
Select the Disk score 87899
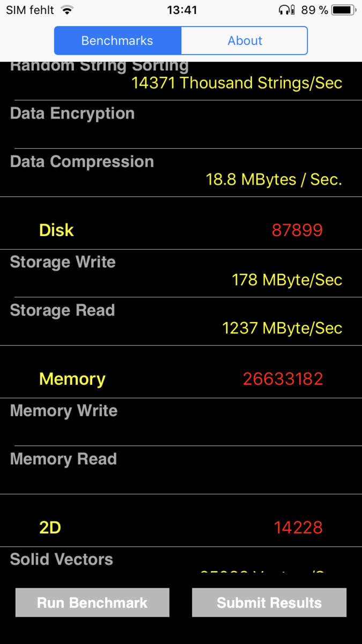297,230
